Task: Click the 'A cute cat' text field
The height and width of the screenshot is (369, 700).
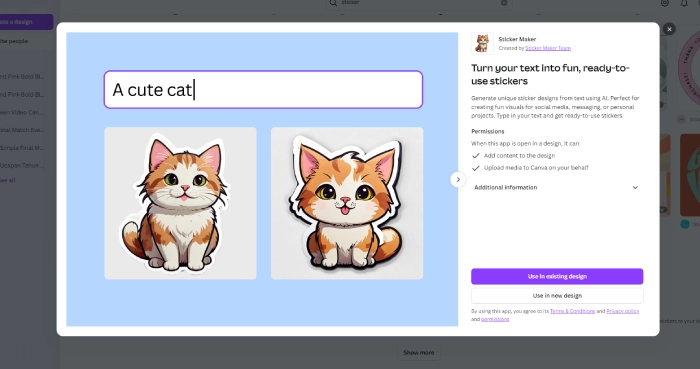Action: (x=263, y=90)
